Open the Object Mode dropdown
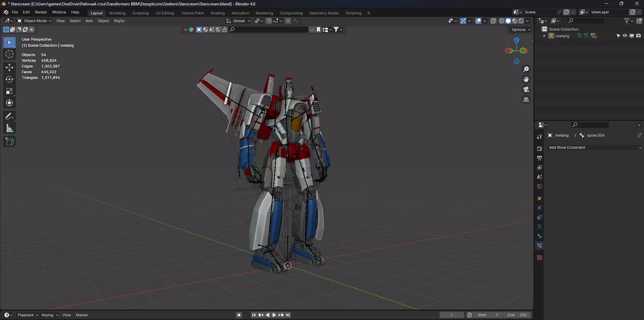The width and height of the screenshot is (644, 320). tap(35, 21)
